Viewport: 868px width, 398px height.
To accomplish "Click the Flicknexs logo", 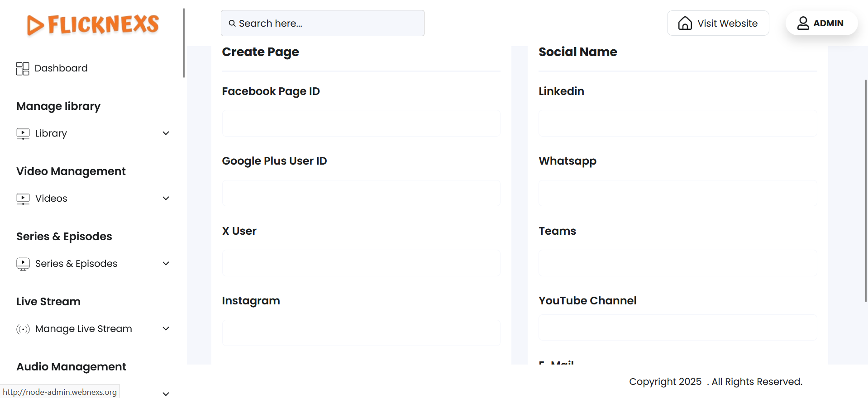I will (93, 24).
